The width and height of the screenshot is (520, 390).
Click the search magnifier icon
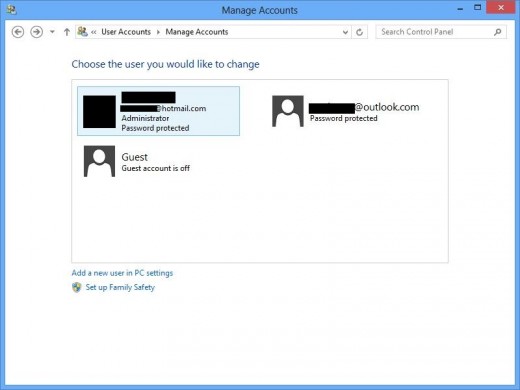pos(498,32)
